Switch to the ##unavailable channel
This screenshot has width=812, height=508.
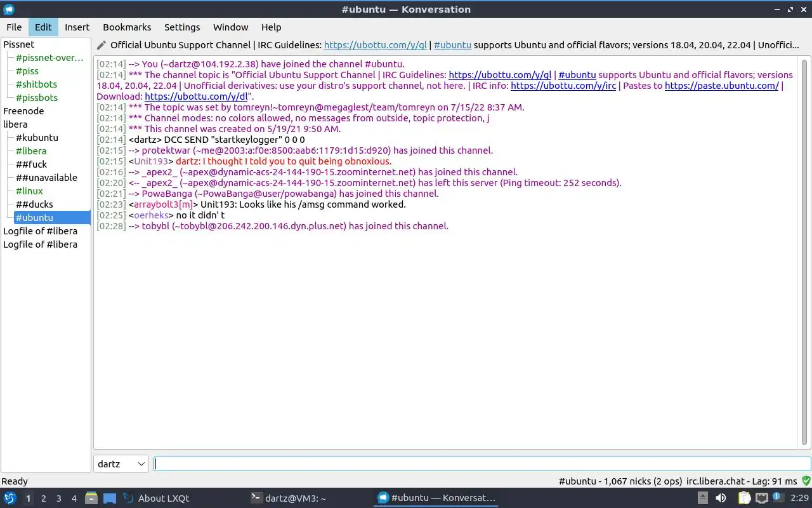pyautogui.click(x=46, y=178)
